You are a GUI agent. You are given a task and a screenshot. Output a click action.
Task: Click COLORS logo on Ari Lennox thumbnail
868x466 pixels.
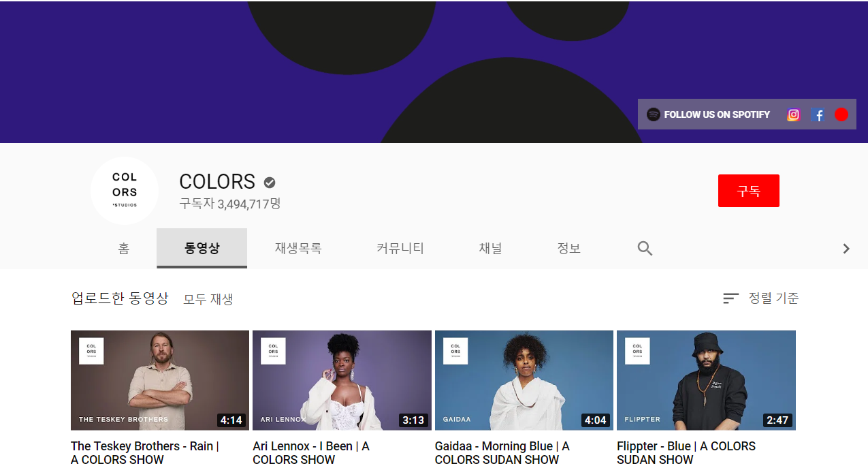(273, 351)
